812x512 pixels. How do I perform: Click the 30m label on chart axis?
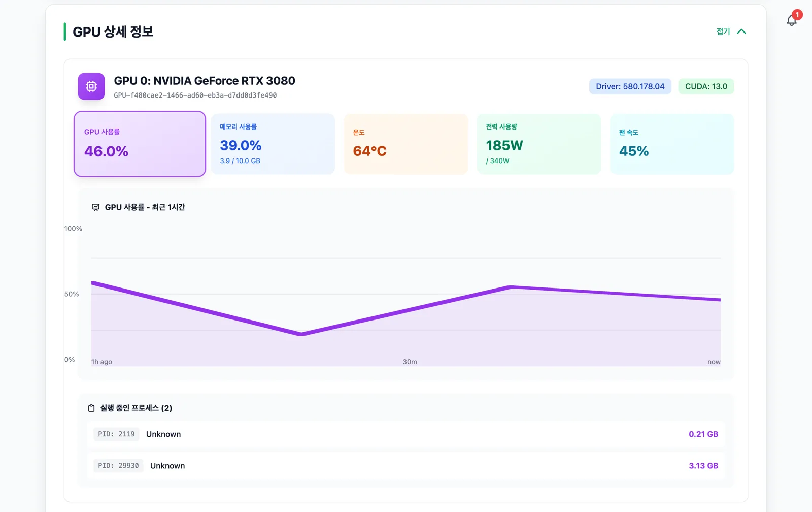pos(410,362)
